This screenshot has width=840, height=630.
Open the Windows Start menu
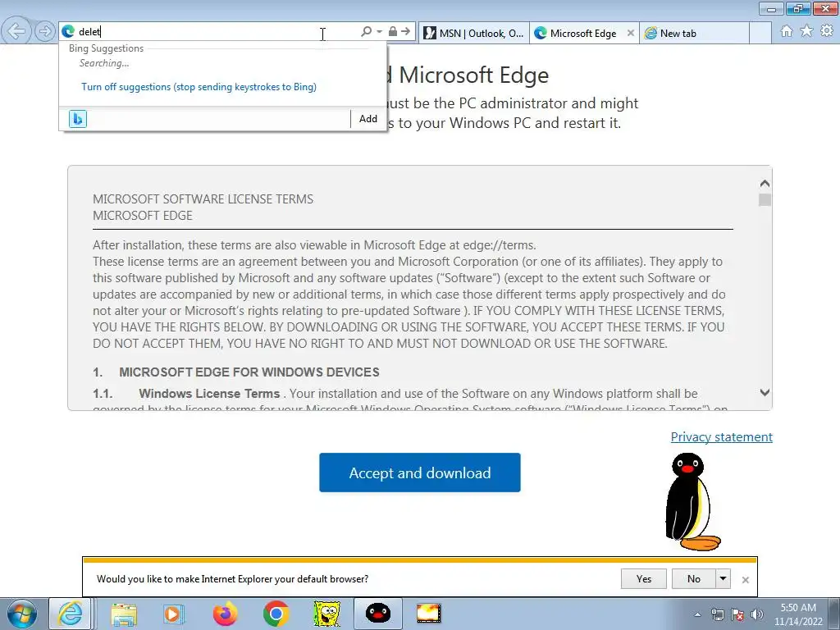coord(22,614)
